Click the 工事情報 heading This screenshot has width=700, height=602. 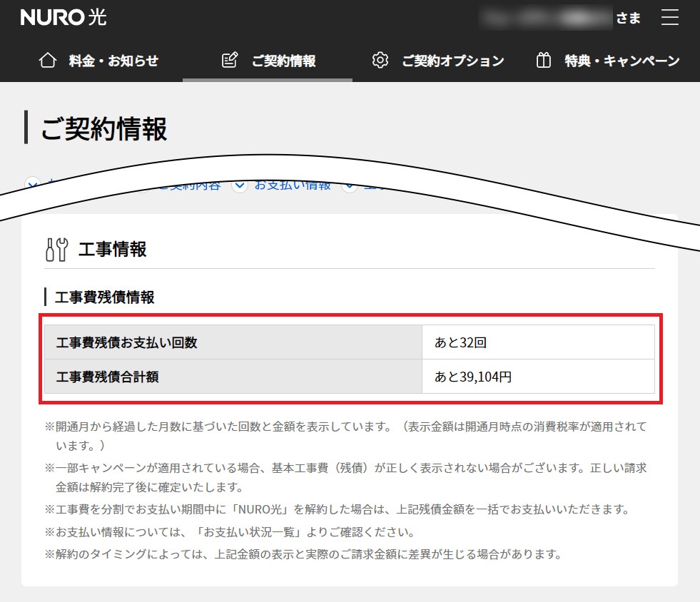click(113, 250)
